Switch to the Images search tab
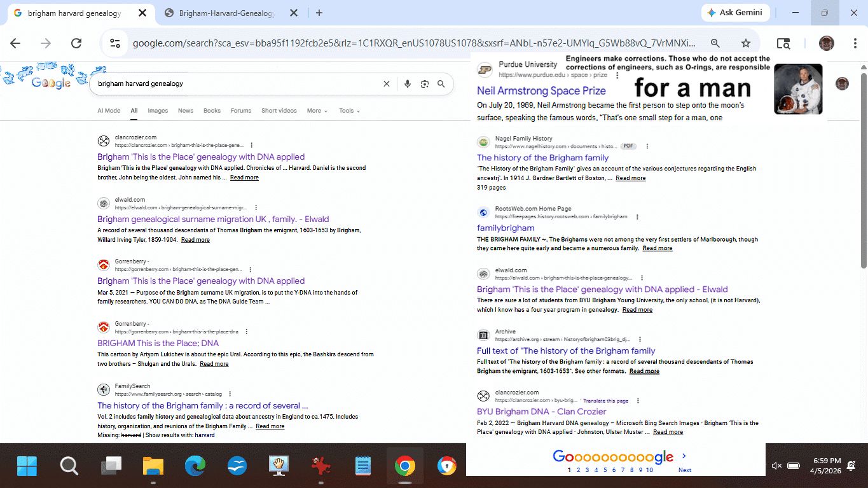The image size is (868, 488). click(x=158, y=111)
